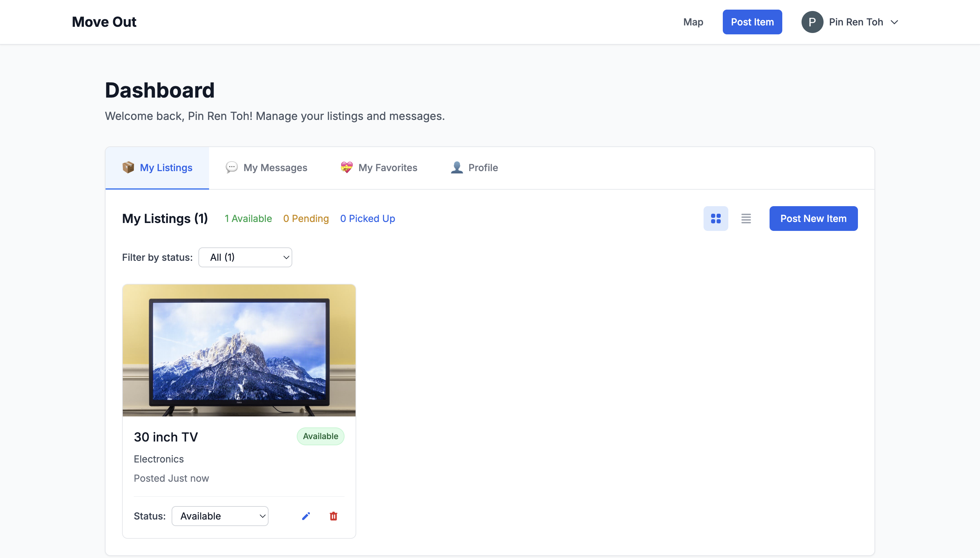The width and height of the screenshot is (980, 558).
Task: Open the Filter by status dropdown
Action: pyautogui.click(x=245, y=257)
